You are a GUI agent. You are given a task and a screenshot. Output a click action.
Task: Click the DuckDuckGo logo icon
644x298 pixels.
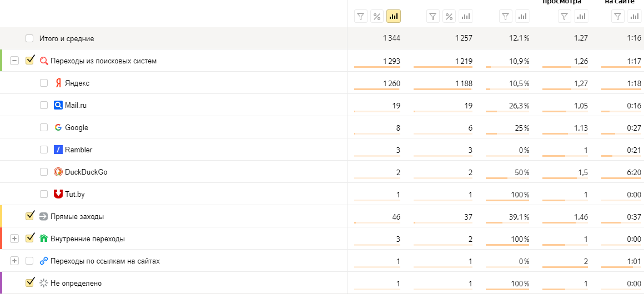[58, 172]
